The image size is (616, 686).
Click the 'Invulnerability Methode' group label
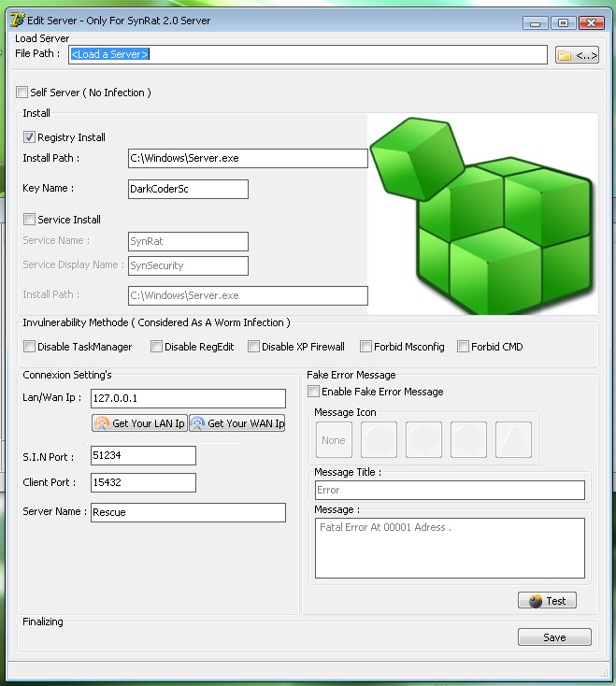[156, 322]
